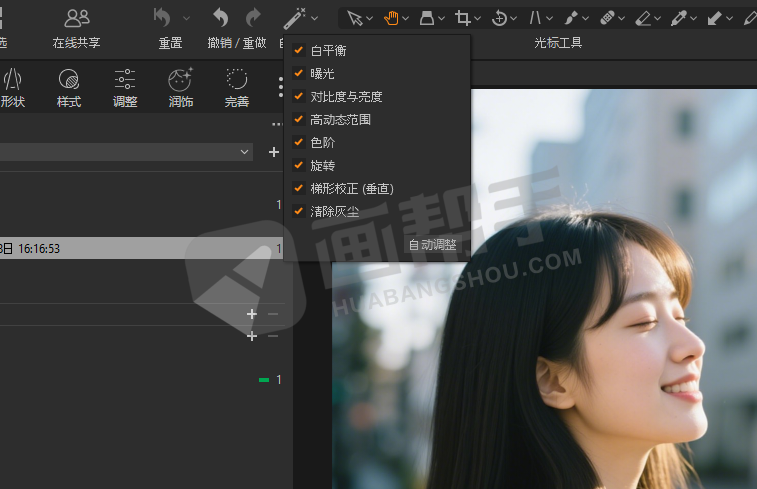Image resolution: width=757 pixels, height=489 pixels.
Task: Uncheck 旋转 rotation option
Action: 299,165
